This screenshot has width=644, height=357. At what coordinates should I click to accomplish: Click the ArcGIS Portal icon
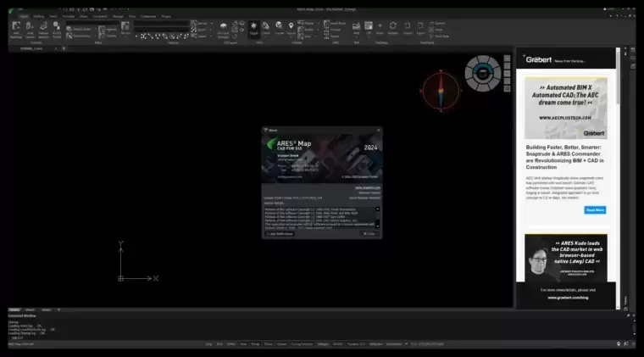[x=57, y=30]
